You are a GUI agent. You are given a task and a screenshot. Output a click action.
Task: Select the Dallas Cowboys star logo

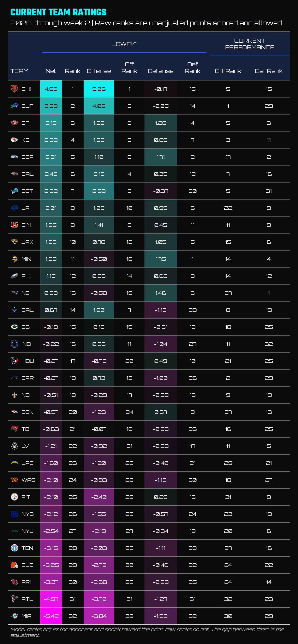(14, 310)
